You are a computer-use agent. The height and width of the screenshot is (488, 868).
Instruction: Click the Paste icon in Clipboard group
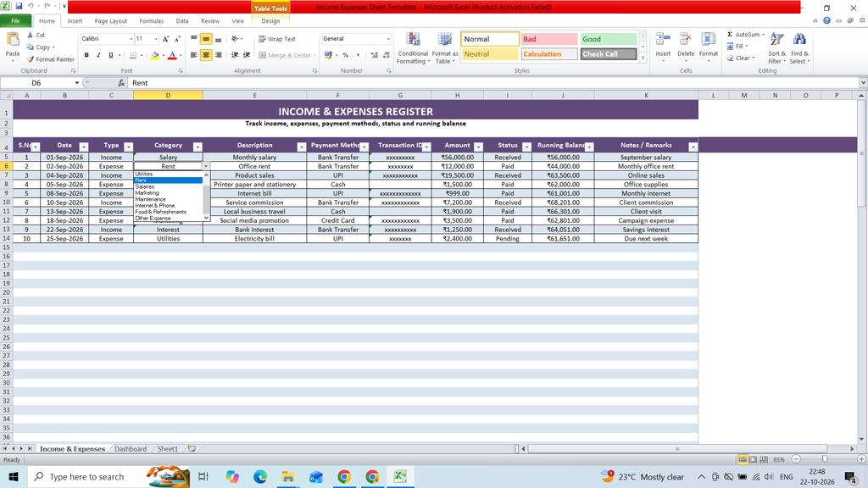pos(12,40)
